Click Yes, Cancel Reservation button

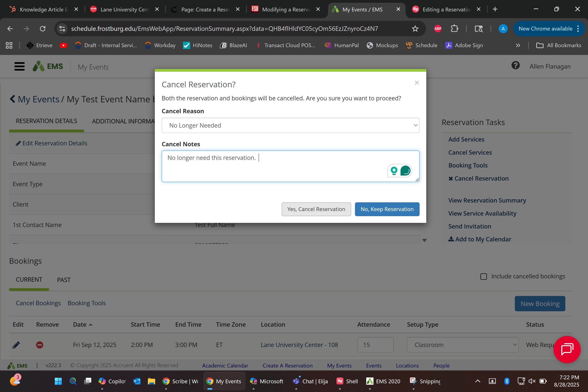pyautogui.click(x=316, y=209)
